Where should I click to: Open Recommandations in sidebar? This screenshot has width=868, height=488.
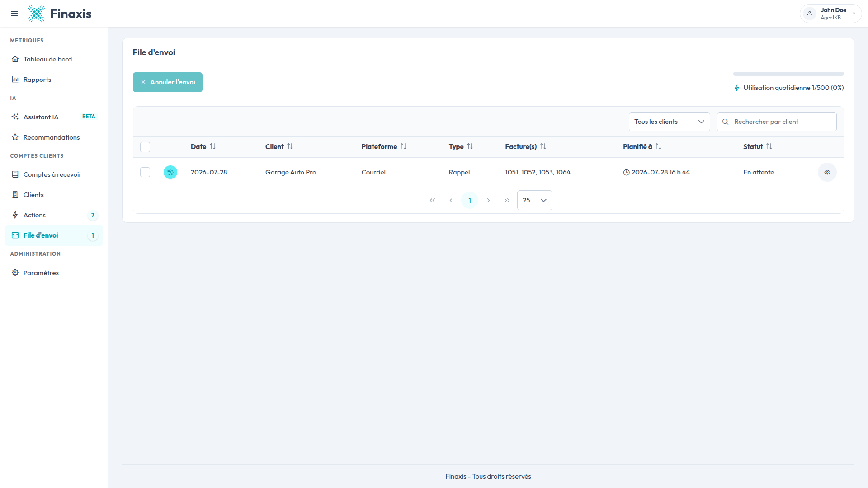pyautogui.click(x=54, y=137)
